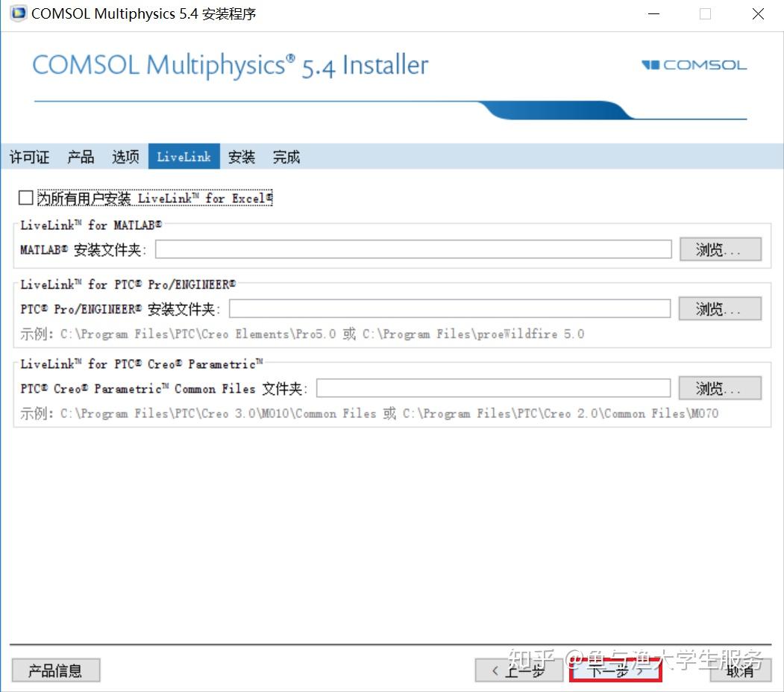Go to the 安装 tab

coord(241,157)
